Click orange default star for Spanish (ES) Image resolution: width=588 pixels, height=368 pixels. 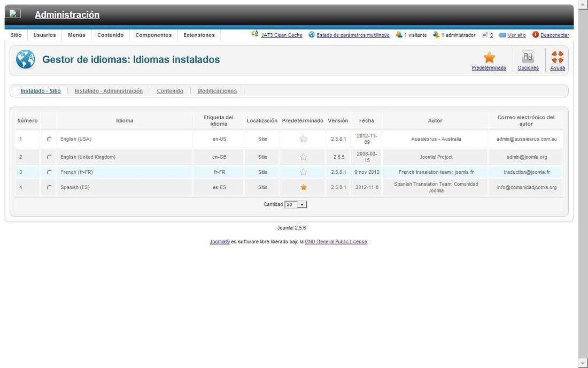click(304, 187)
